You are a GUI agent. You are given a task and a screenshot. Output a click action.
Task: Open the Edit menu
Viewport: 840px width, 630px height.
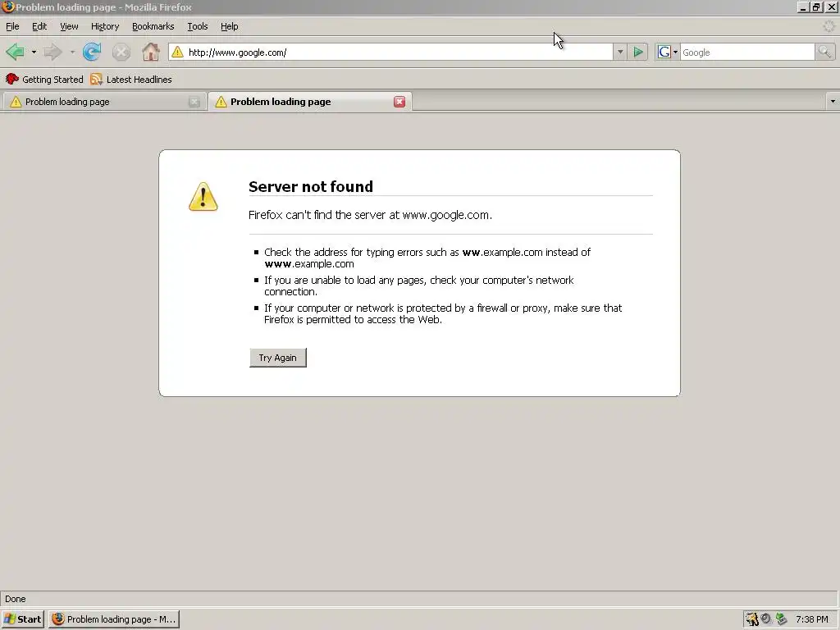pos(39,26)
